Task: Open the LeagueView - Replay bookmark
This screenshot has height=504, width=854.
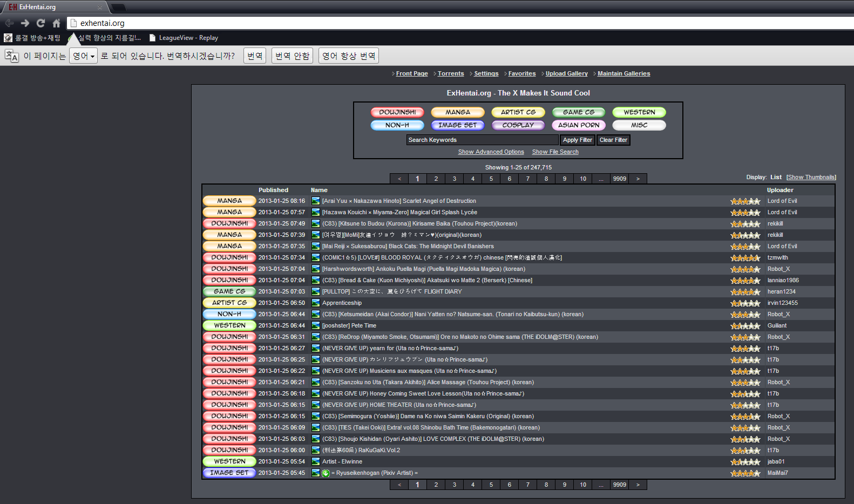Action: [x=184, y=38]
